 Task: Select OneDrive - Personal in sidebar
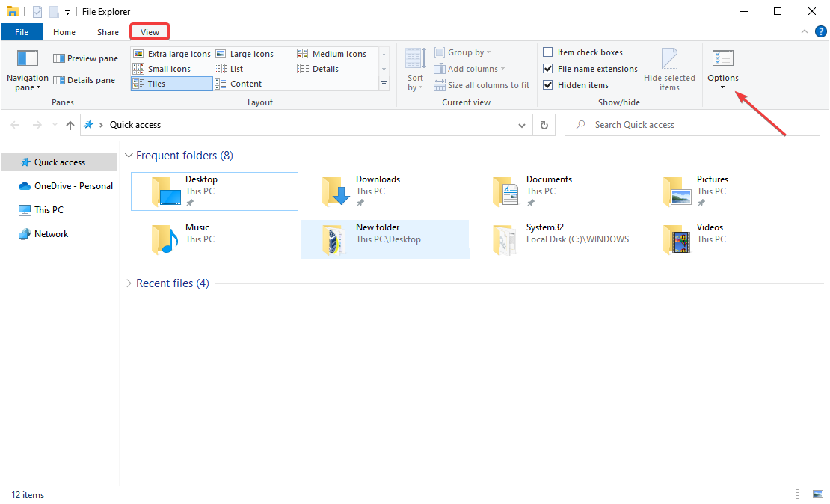(66, 186)
